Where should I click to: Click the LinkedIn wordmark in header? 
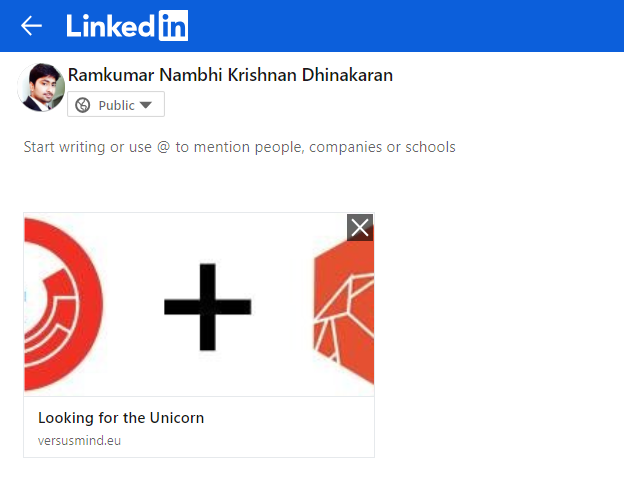(x=127, y=26)
